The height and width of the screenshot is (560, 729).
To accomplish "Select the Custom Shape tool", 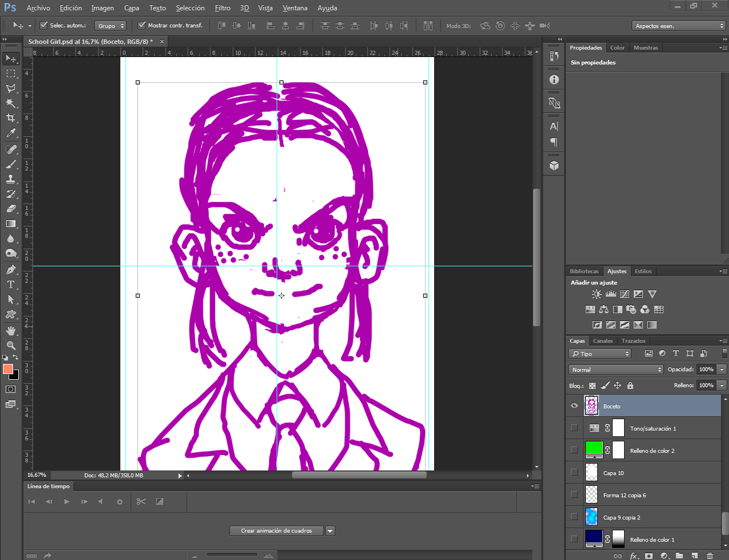I will pos(11,314).
